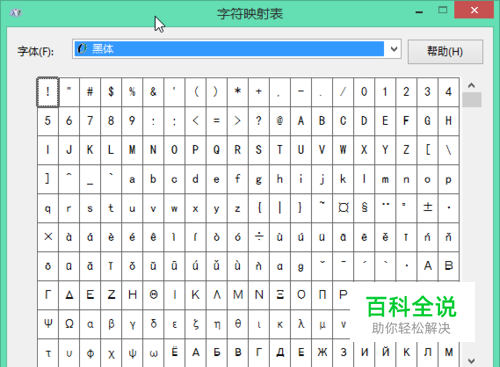The height and width of the screenshot is (367, 500).
Task: Click the digit 5 cell
Action: tap(48, 121)
